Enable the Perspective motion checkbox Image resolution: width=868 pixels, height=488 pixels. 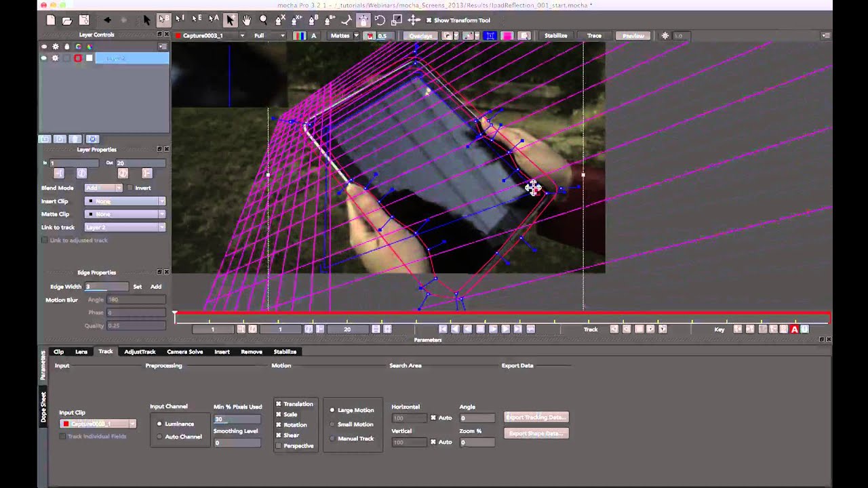pos(279,446)
